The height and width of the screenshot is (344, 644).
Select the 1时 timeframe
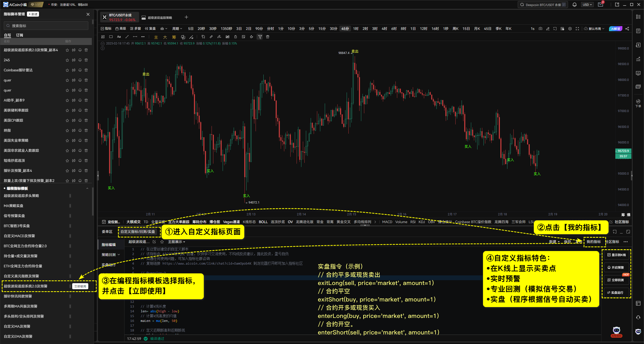pyautogui.click(x=356, y=29)
